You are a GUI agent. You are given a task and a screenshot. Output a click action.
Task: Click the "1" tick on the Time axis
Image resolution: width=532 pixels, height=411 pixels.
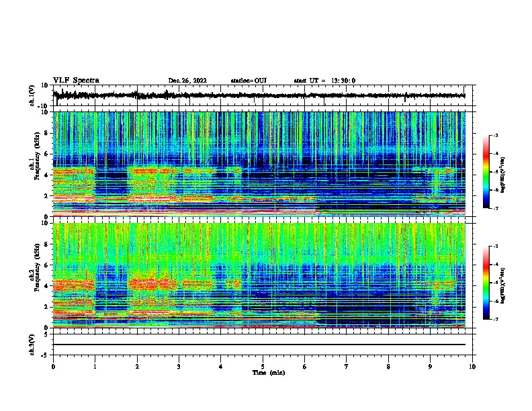[x=95, y=367]
